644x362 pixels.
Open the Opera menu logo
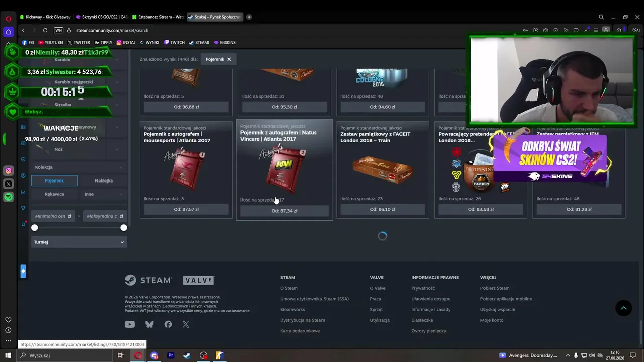[x=8, y=18]
